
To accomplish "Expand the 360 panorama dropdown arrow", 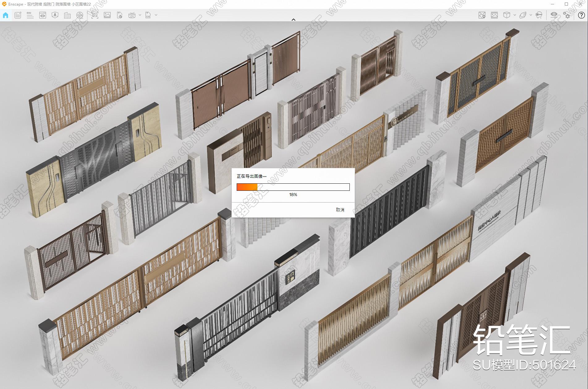I will [x=140, y=15].
